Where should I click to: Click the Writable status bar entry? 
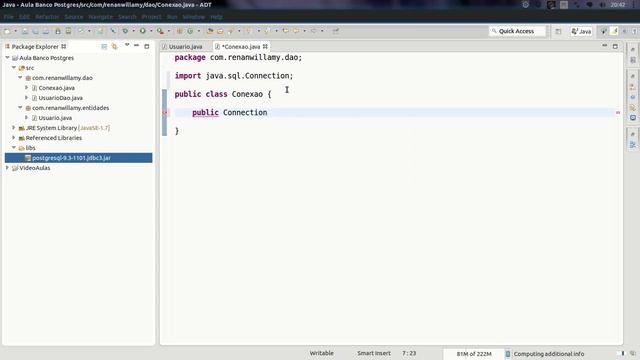[x=321, y=353]
